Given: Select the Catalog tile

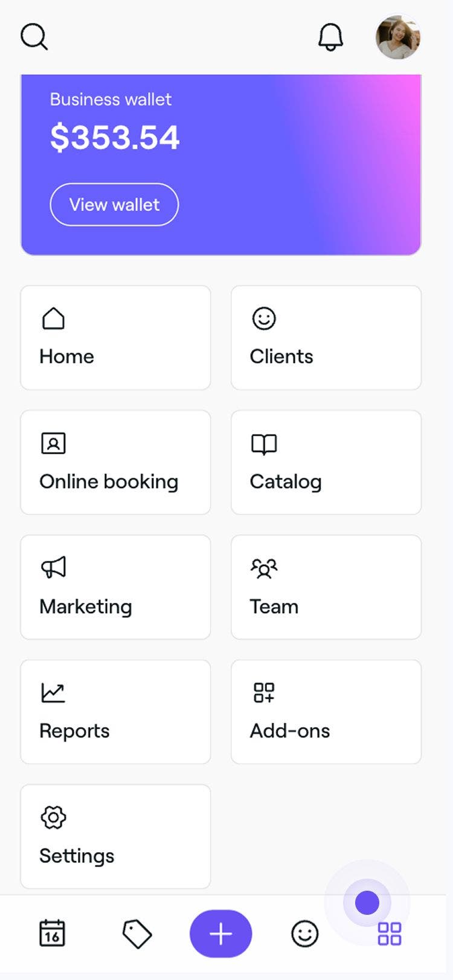Looking at the screenshot, I should tap(326, 462).
